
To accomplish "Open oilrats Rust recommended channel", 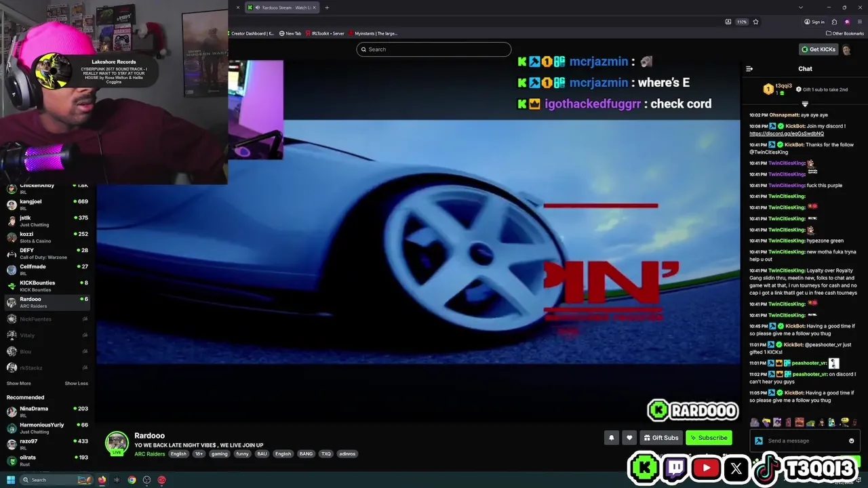I will [x=47, y=460].
